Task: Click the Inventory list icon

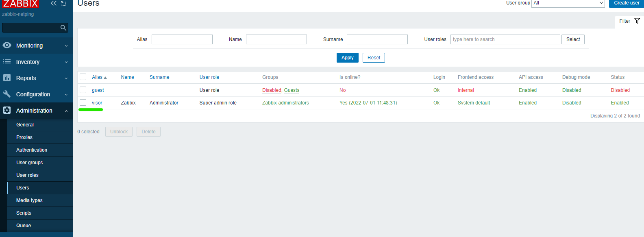Action: click(7, 62)
